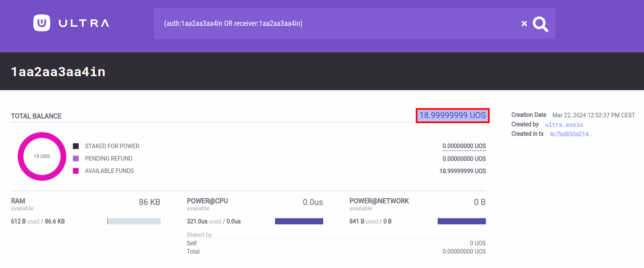The height and width of the screenshot is (268, 644).
Task: Click the 1aa2aa3aa4in account title
Action: pos(58,72)
